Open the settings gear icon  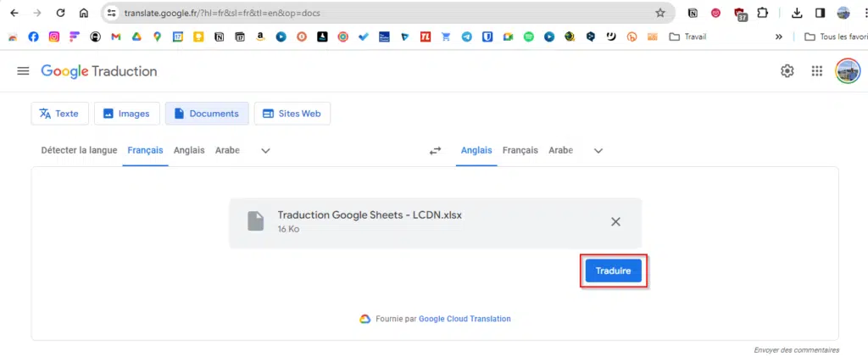coord(787,71)
